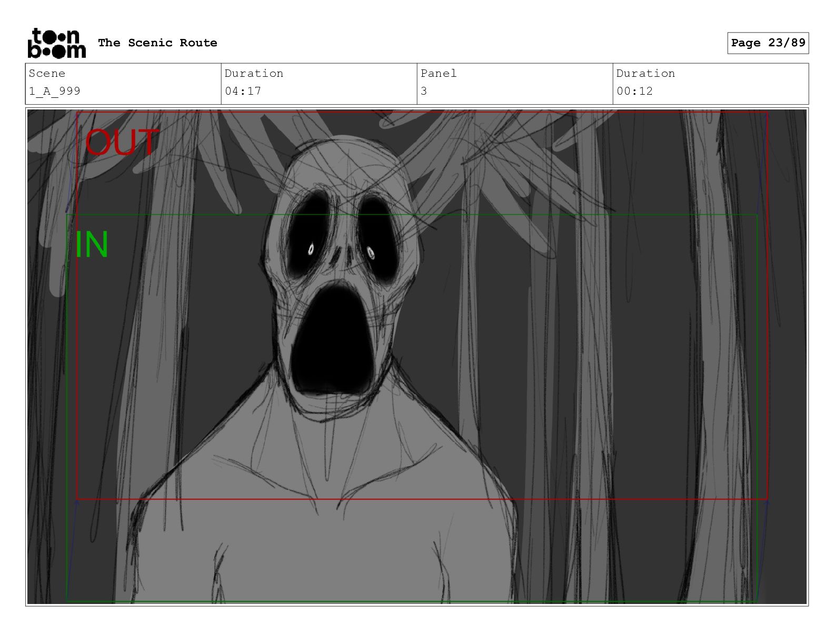The height and width of the screenshot is (644, 834).
Task: Click the panel duration value '00:12'
Action: (x=634, y=91)
